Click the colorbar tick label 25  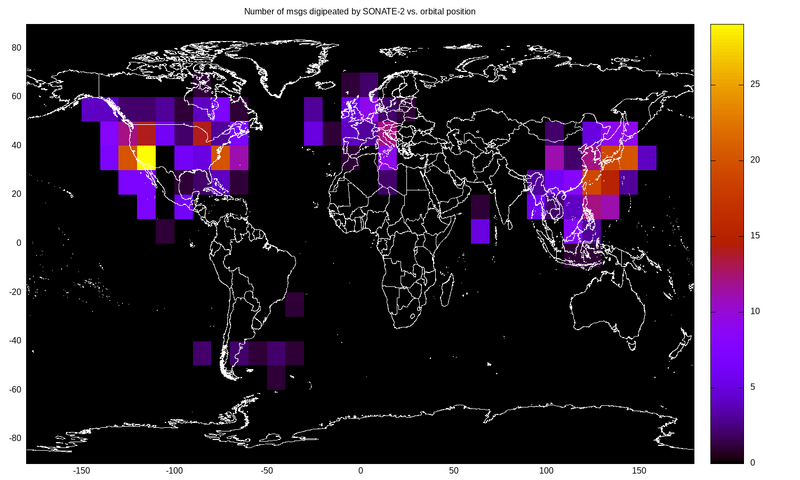point(755,85)
